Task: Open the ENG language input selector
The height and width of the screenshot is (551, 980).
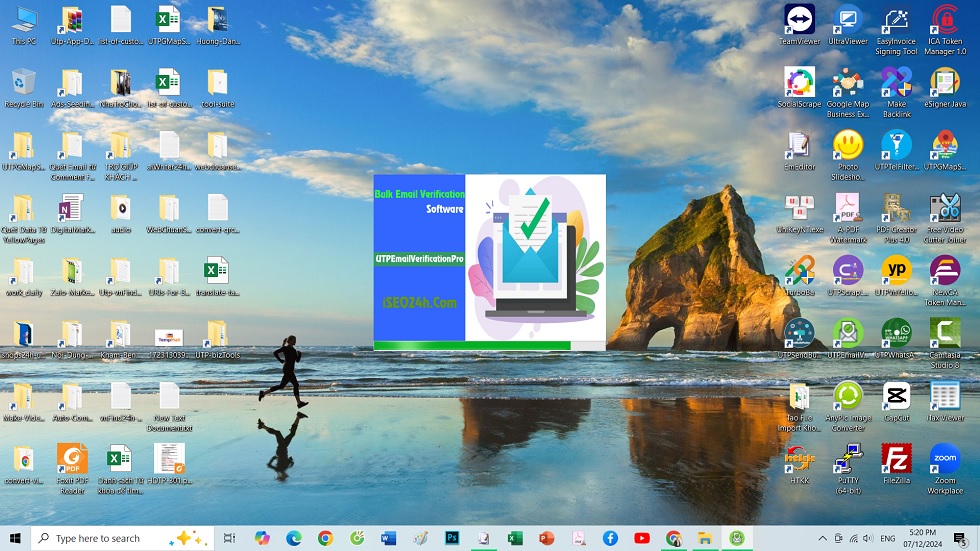Action: [x=887, y=538]
